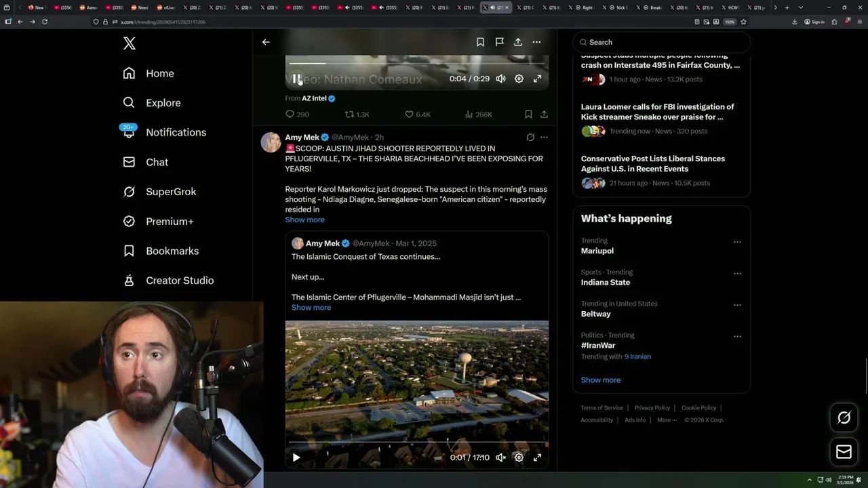Click the back arrow in post header
Screen dimensions: 868x488
(x=266, y=42)
